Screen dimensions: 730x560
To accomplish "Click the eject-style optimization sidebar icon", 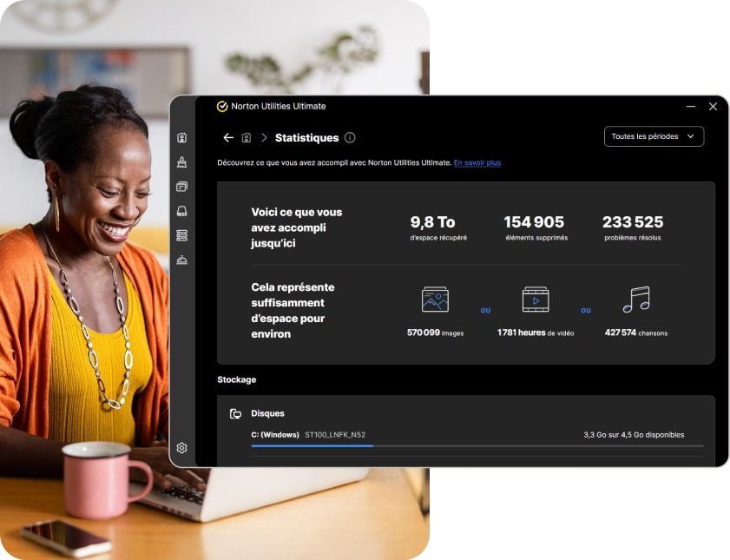I will pyautogui.click(x=181, y=259).
